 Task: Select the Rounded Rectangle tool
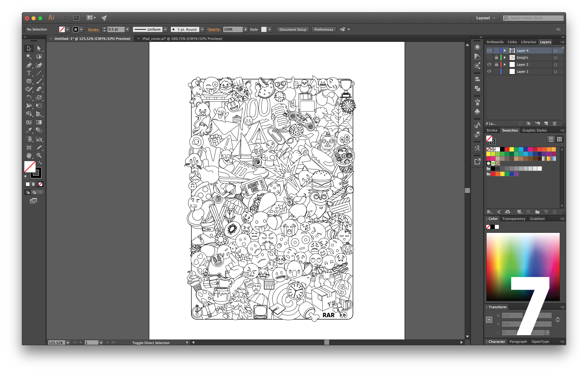pyautogui.click(x=29, y=81)
